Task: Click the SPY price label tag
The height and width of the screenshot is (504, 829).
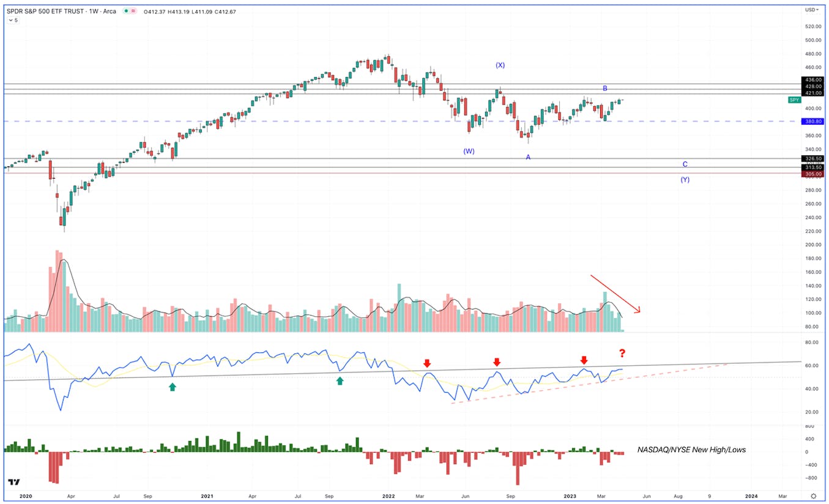Action: click(x=794, y=100)
